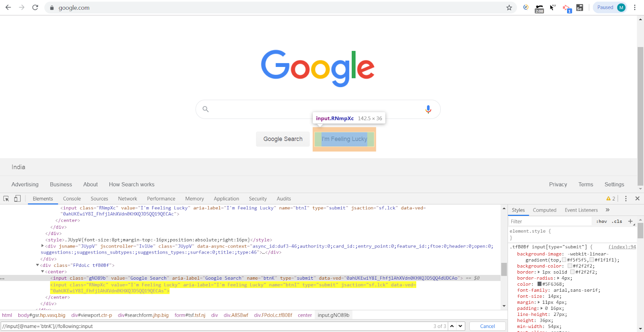Screen dimensions: 644x332
Task: Toggle the device toolbar icon
Action: coord(17,198)
